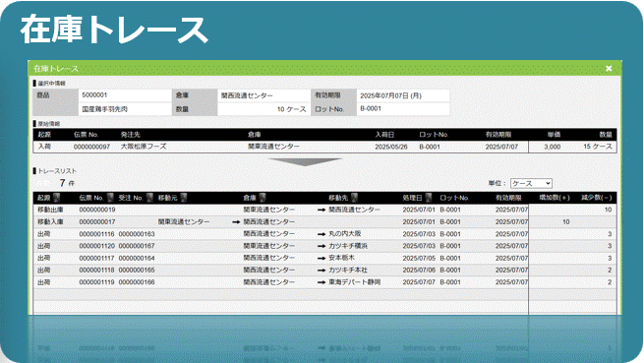Click slip number 0000000019
Screen dimensions: 644x363
97,210
